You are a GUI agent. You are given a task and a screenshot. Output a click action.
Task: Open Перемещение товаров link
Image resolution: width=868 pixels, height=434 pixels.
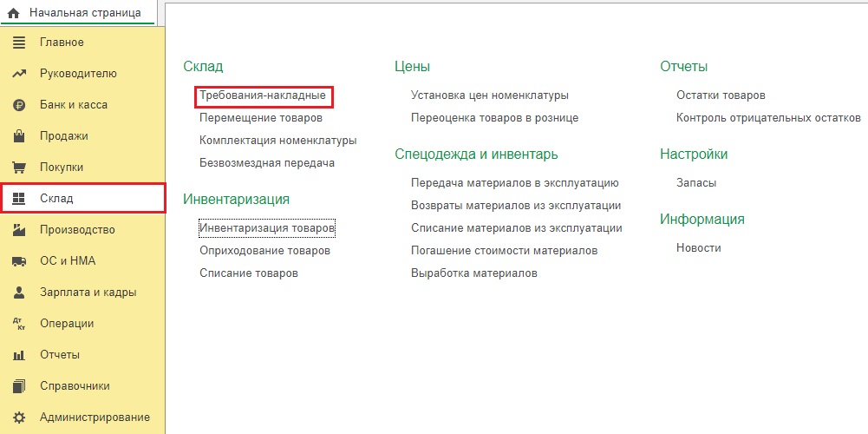click(x=261, y=118)
